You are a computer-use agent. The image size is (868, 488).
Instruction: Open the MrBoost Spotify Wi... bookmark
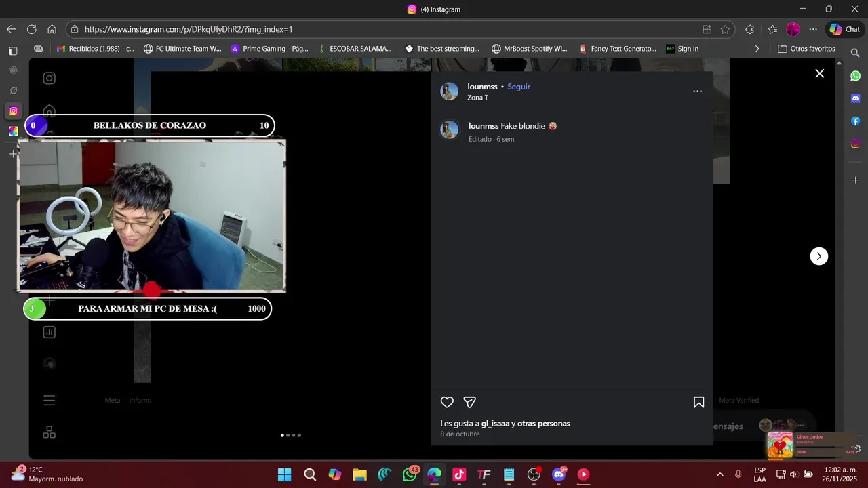[530, 49]
